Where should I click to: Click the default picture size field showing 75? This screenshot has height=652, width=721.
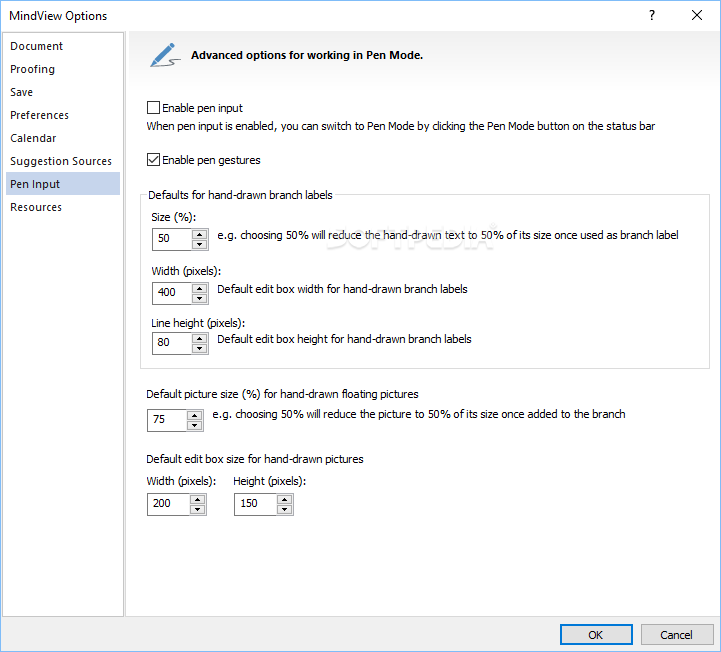pyautogui.click(x=167, y=420)
